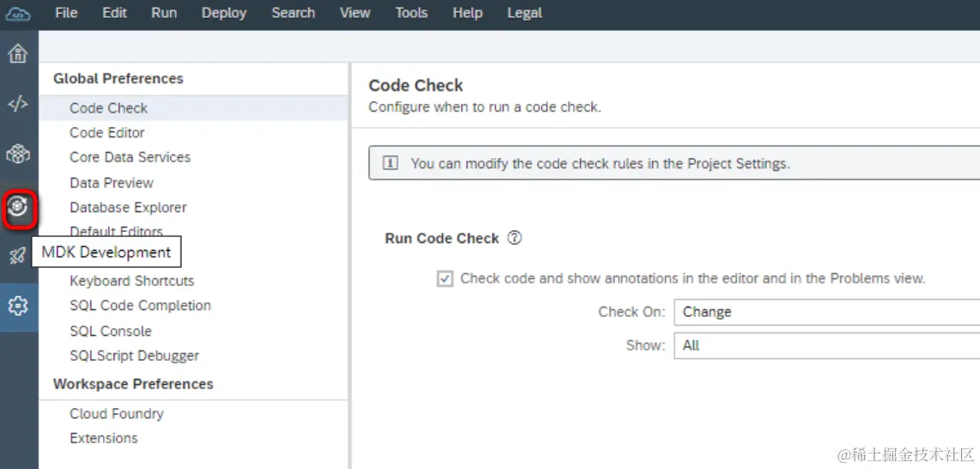Open the Development code icon

point(18,105)
